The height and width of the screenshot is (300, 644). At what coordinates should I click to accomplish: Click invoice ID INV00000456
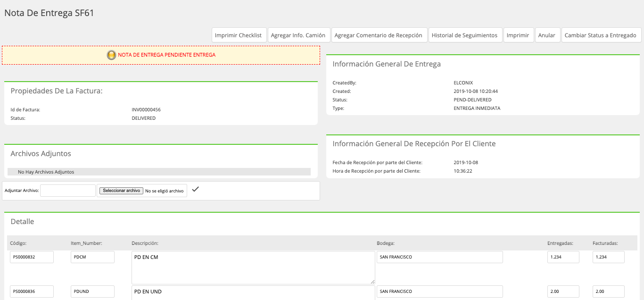146,110
